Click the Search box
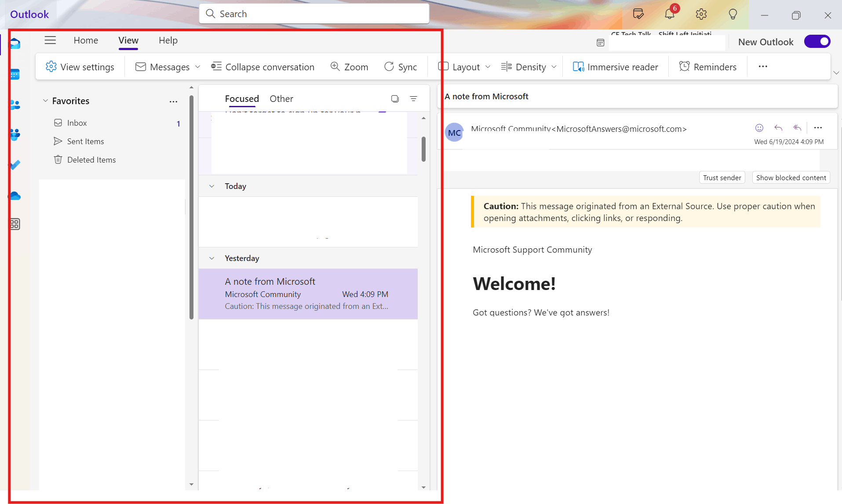 [x=314, y=14]
